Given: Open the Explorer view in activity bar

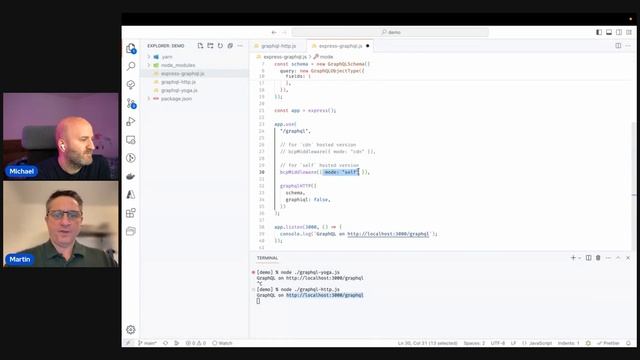Looking at the screenshot, I should [131, 49].
